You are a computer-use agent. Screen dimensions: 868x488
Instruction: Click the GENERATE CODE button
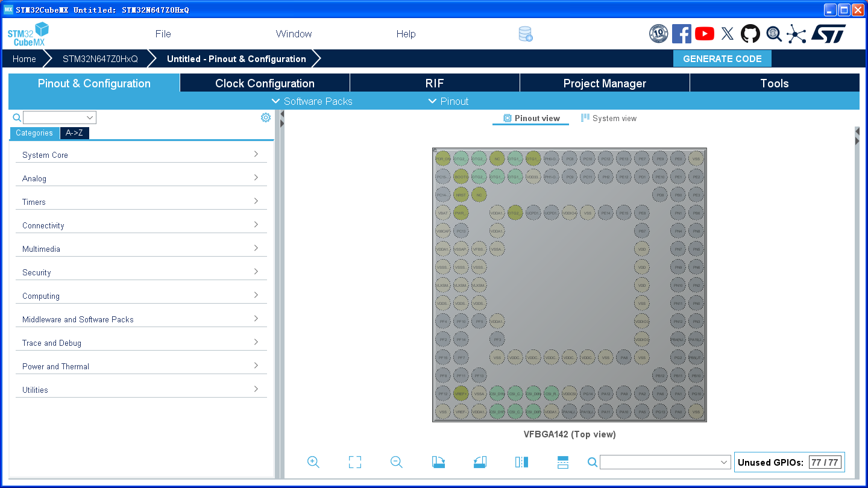pos(722,58)
